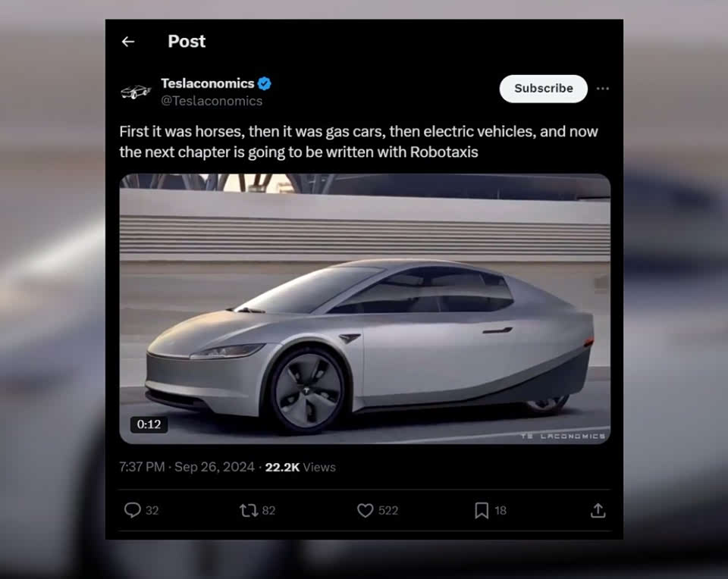Repost this post with retweet icon
Viewport: 728px width, 579px height.
point(249,511)
